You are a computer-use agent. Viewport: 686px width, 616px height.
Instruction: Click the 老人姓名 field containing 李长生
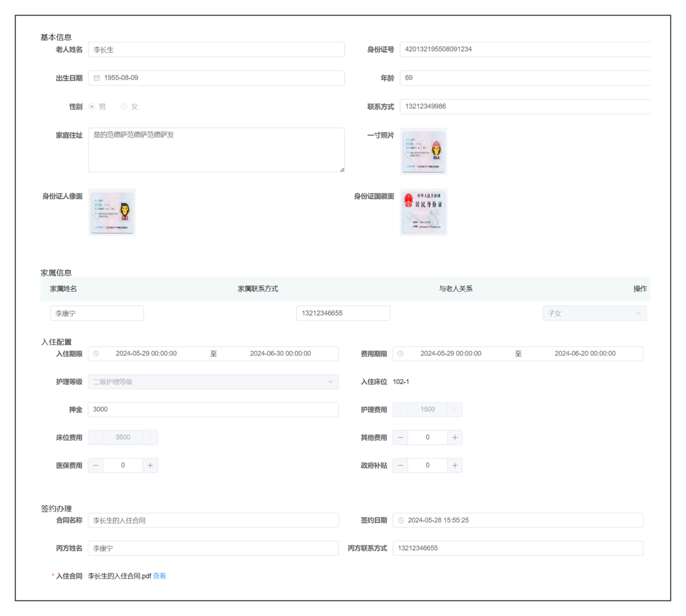pyautogui.click(x=217, y=49)
